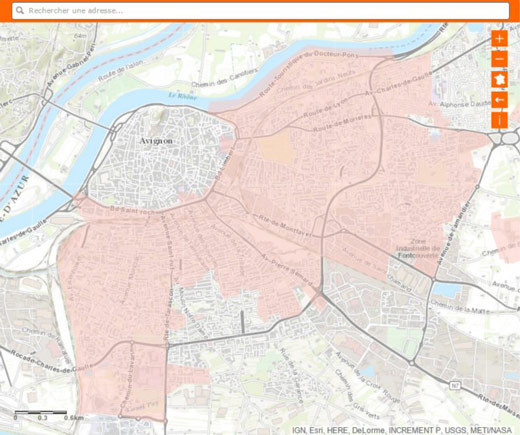This screenshot has height=435, width=520.
Task: Zoom in with the plus button
Action: tap(499, 39)
